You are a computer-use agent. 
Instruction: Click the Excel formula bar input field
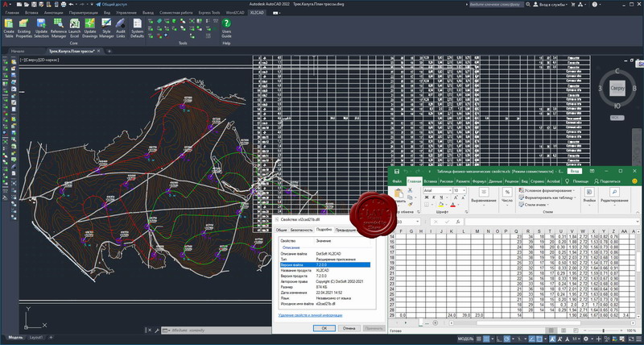click(x=551, y=222)
